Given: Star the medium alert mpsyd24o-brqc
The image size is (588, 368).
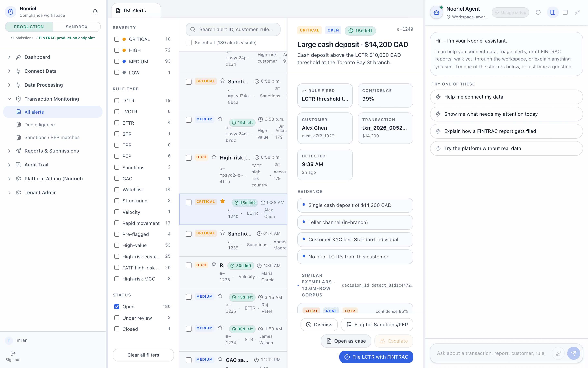Looking at the screenshot, I should 220,119.
